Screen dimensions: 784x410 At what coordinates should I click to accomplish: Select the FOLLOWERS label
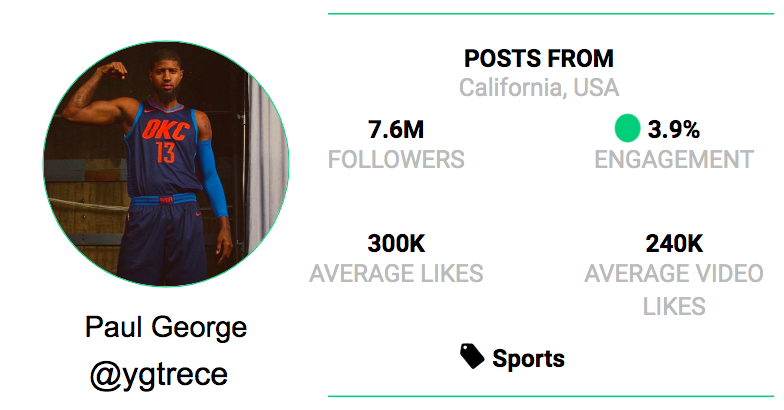396,159
